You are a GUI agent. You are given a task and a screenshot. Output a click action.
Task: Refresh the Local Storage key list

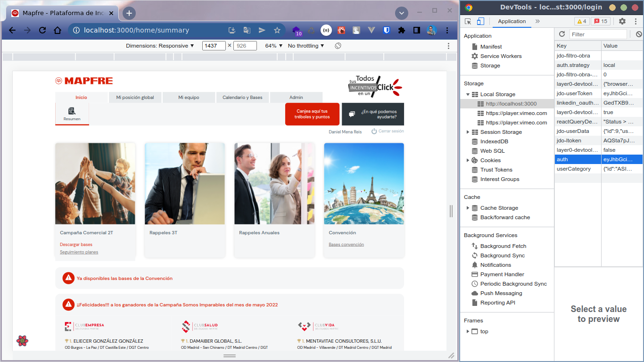click(x=561, y=34)
